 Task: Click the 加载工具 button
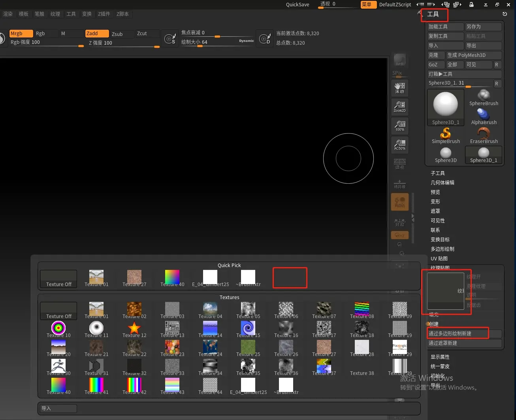[x=445, y=26]
